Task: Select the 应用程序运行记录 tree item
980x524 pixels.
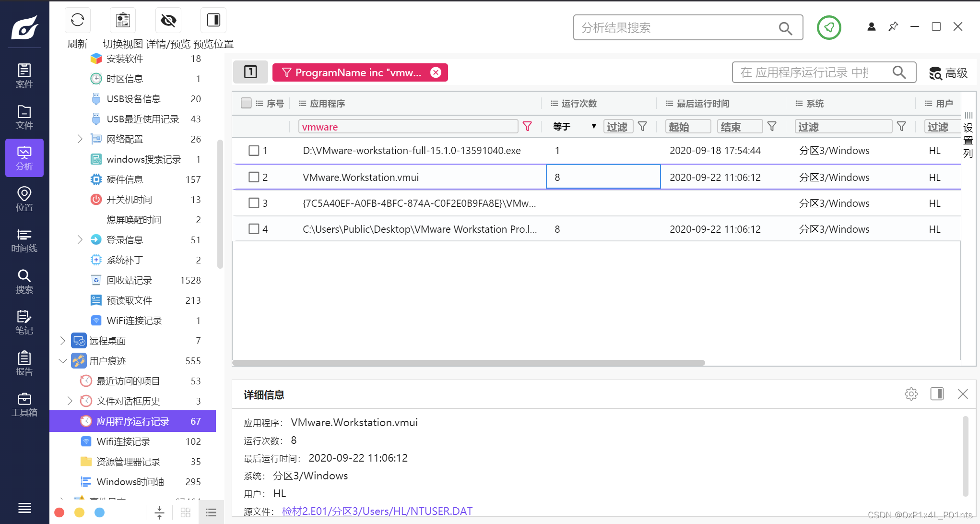Action: point(133,421)
